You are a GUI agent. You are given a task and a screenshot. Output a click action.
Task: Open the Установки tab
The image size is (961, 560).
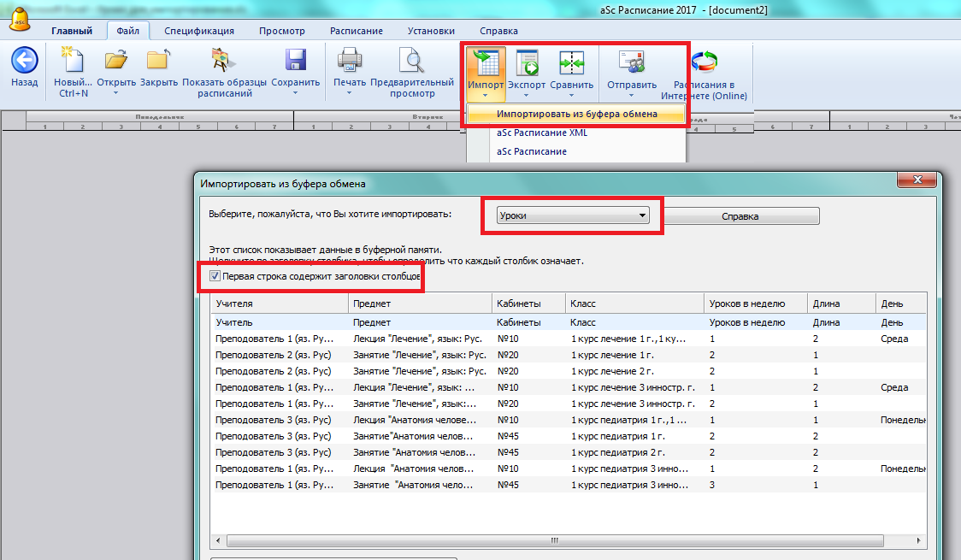[431, 31]
